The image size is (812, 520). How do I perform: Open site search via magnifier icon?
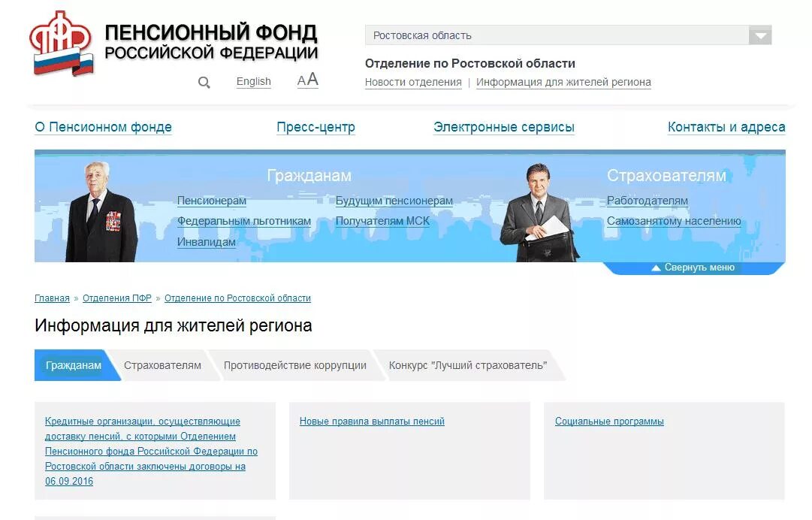pyautogui.click(x=204, y=83)
